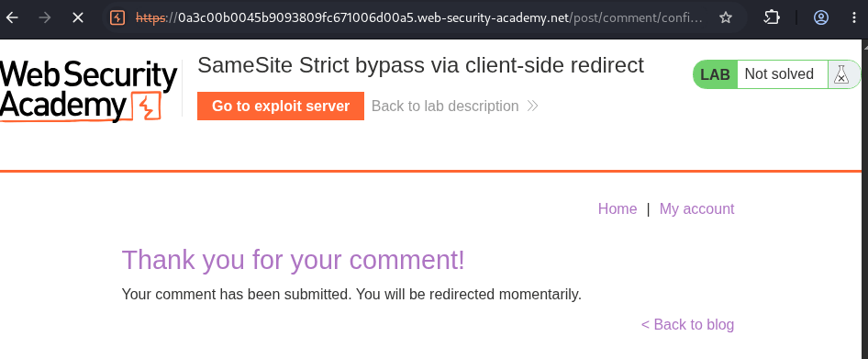Click the browser forward arrow
Screen dimensions: 868x359
45,17
